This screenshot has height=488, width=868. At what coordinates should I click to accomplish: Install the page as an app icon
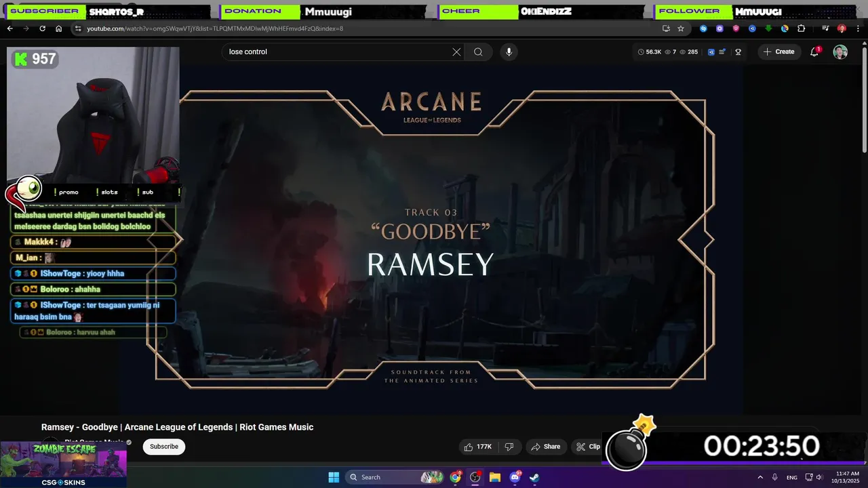tap(666, 28)
